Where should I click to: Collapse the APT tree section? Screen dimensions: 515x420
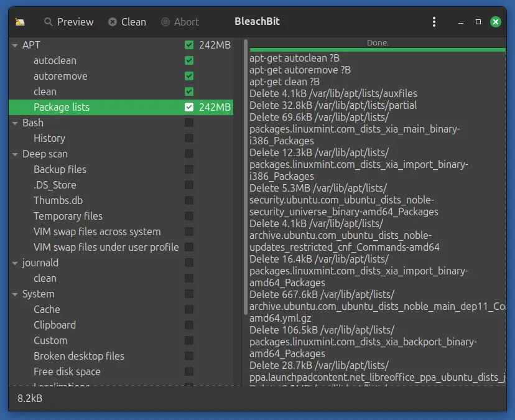[14, 45]
